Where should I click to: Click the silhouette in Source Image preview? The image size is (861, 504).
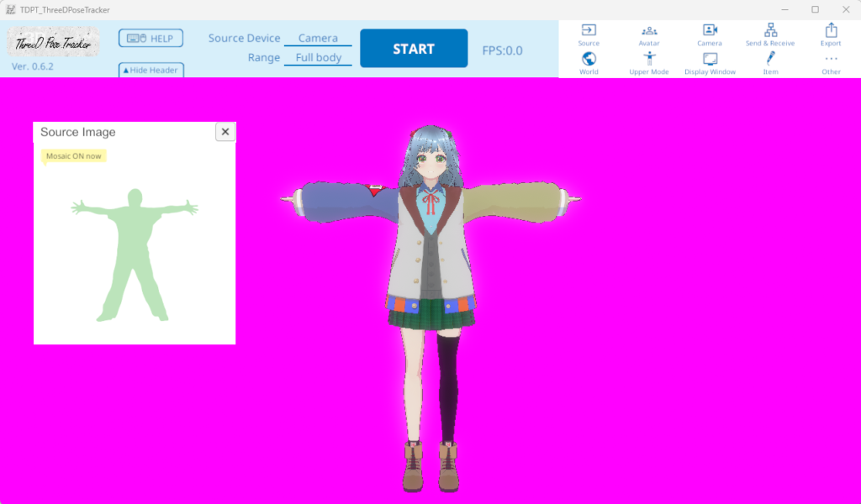(135, 255)
